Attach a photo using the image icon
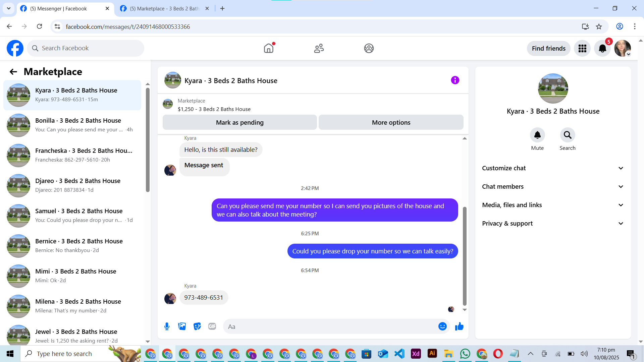Screen dimensions: 644x362 [182, 326]
